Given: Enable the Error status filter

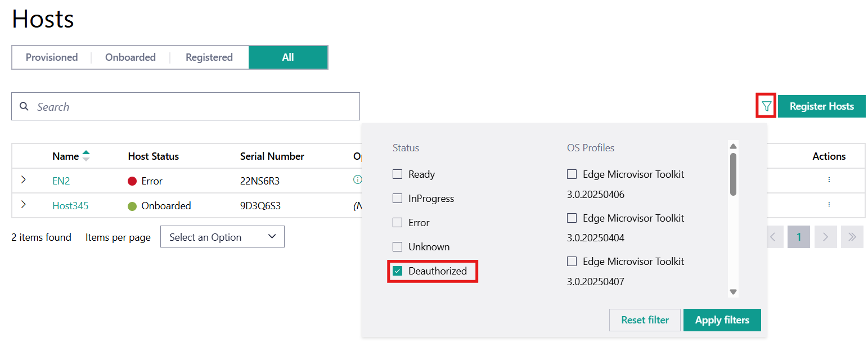Looking at the screenshot, I should coord(398,223).
